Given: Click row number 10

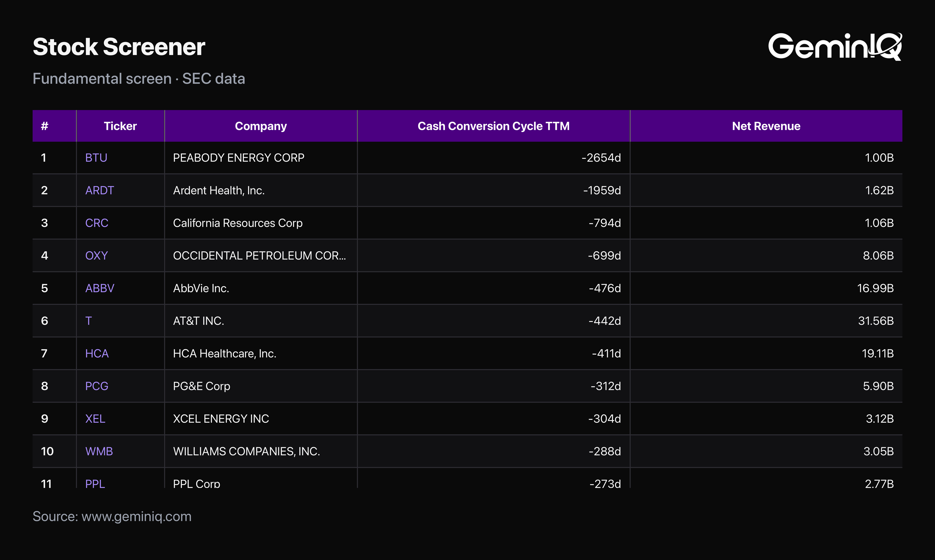Looking at the screenshot, I should click(48, 451).
